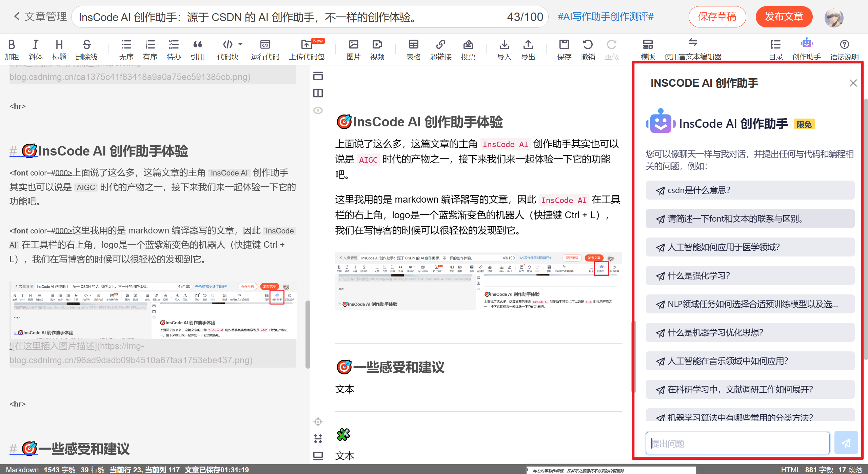The width and height of the screenshot is (868, 474).
Task: Insert a quote block (引用)
Action: (197, 49)
